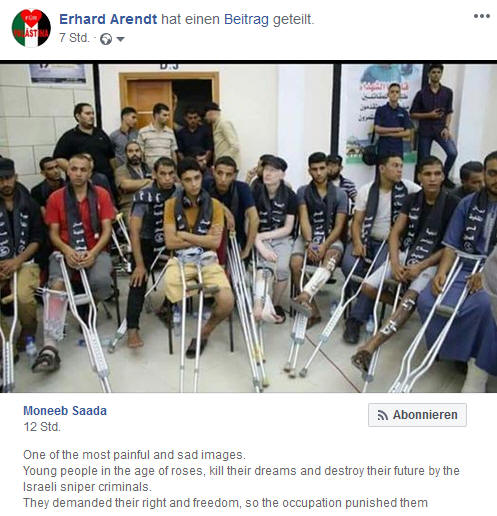Click the 7 Std. timestamp
Image resolution: width=497 pixels, height=516 pixels.
pyautogui.click(x=74, y=38)
